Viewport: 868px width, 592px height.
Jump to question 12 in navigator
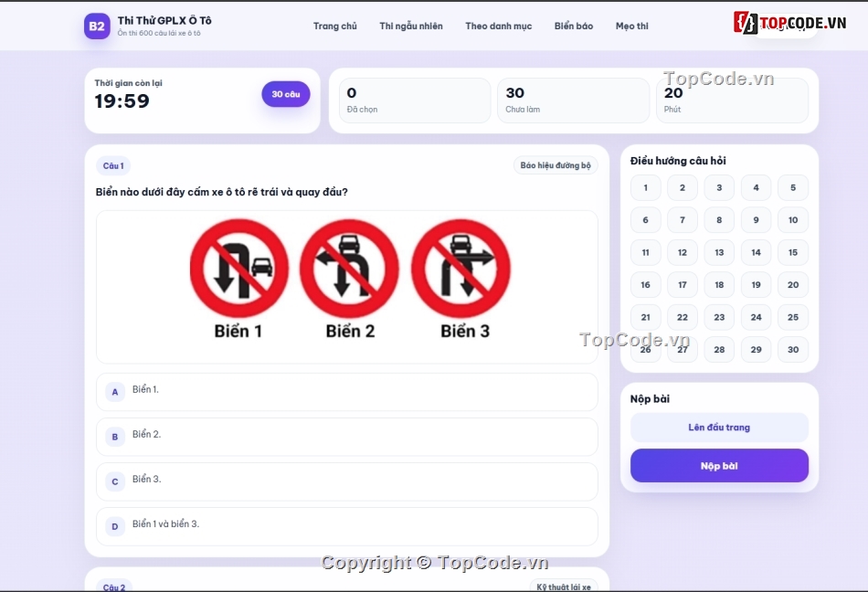pos(683,252)
